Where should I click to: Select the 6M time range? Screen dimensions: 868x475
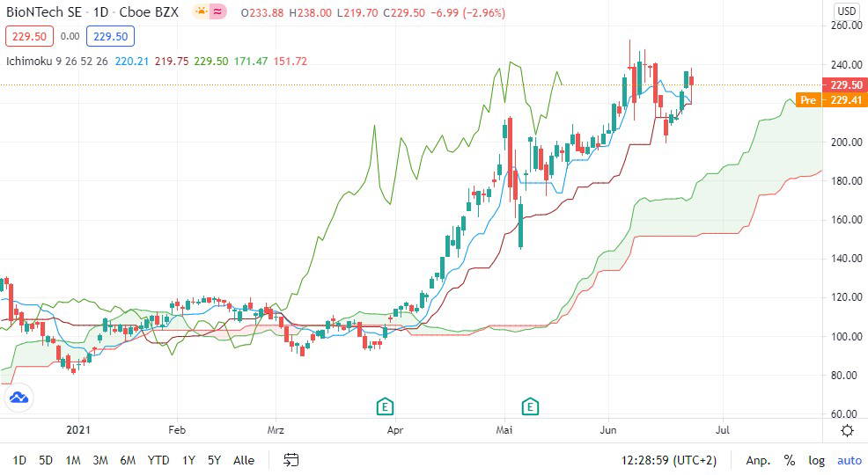128,460
